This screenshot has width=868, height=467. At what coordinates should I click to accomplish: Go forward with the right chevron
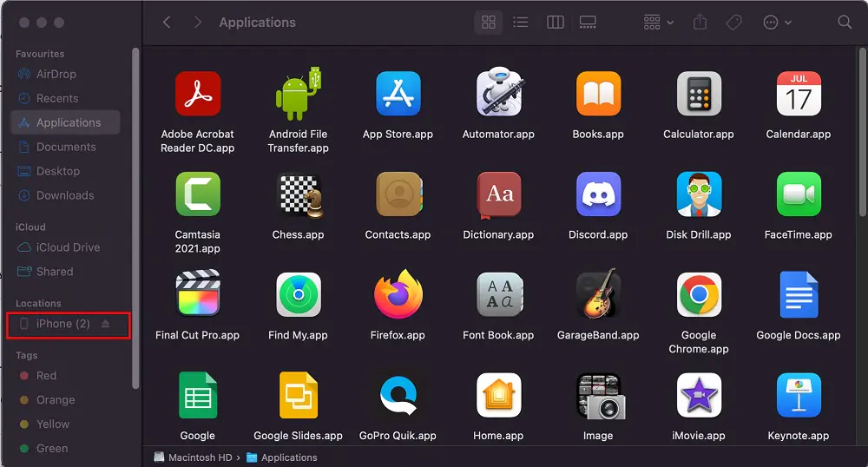[198, 22]
